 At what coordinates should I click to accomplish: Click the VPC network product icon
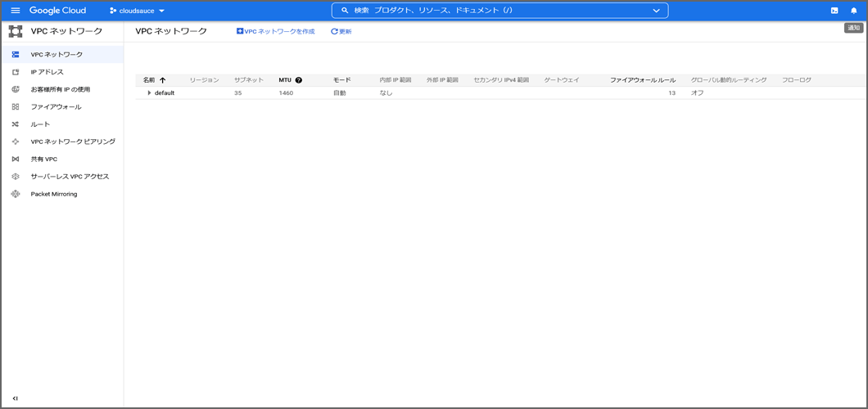pyautogui.click(x=16, y=32)
